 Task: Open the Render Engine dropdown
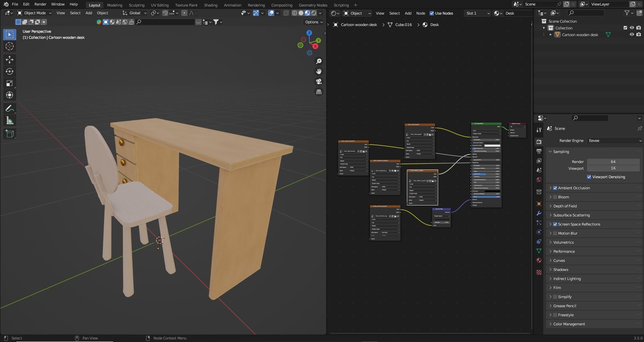(x=614, y=140)
